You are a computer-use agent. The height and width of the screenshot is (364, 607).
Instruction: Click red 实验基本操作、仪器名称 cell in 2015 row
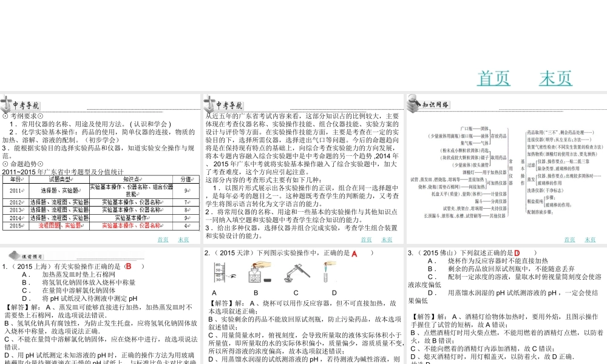pyautogui.click(x=132, y=226)
